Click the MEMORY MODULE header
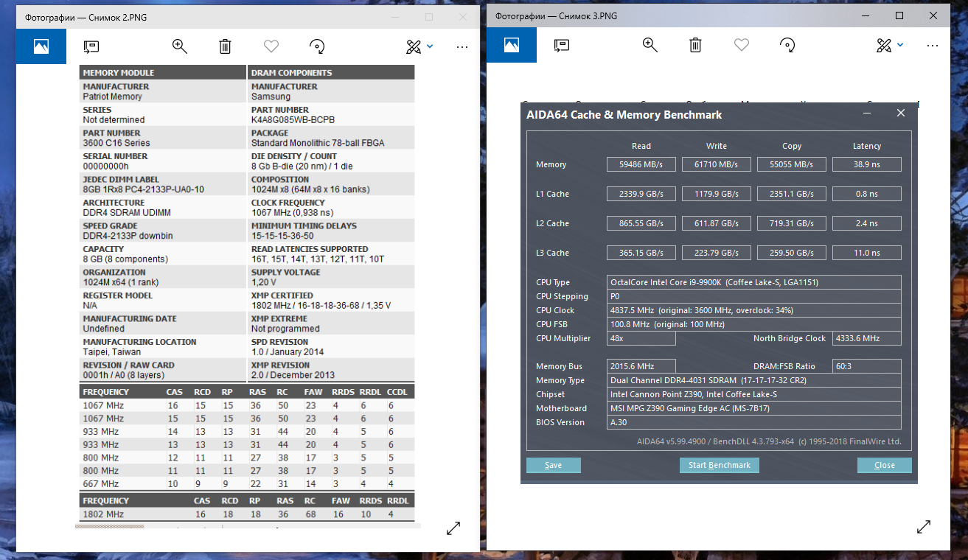This screenshot has width=968, height=560. (119, 73)
